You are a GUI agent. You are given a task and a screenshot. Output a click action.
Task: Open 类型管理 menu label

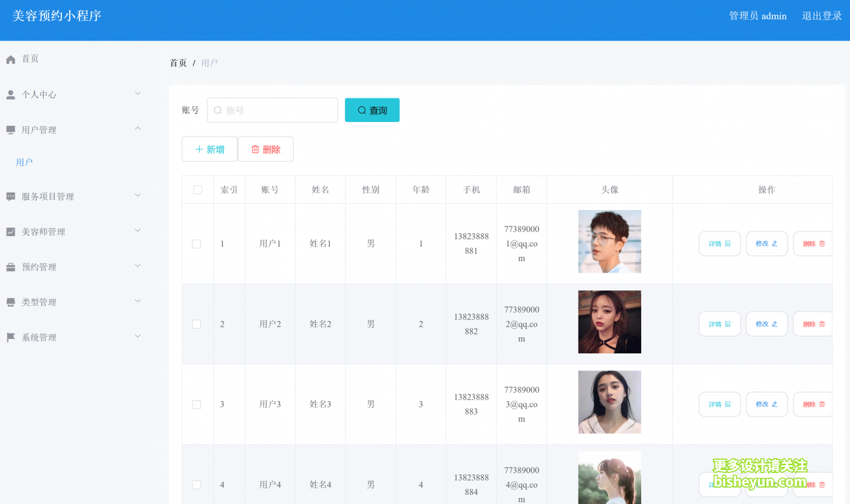click(x=39, y=302)
